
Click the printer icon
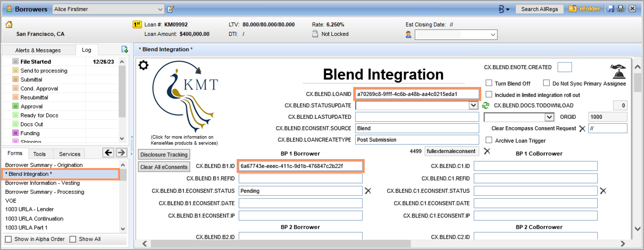pyautogui.click(x=621, y=9)
